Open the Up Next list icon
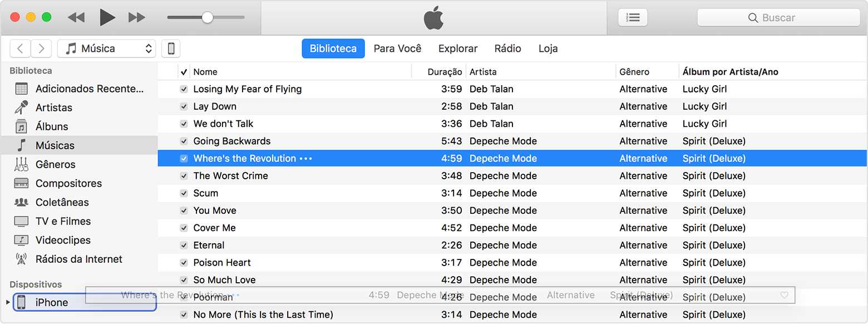Viewport: 868px width, 324px height. coord(633,17)
